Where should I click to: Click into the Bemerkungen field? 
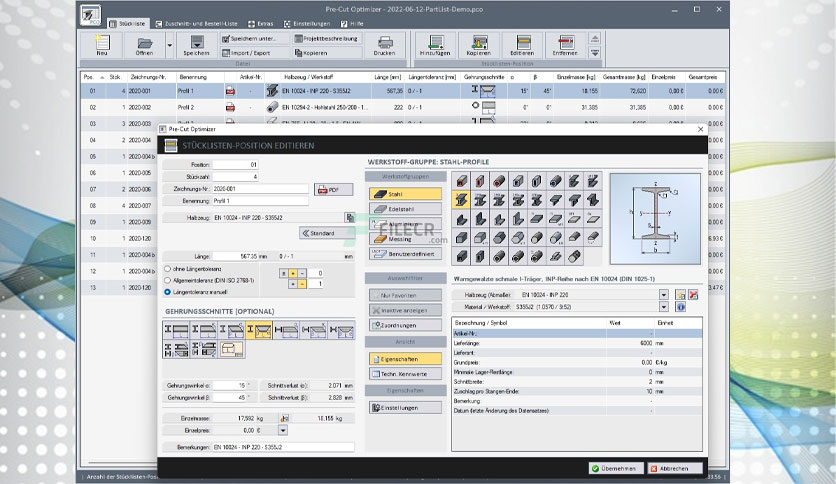pos(283,447)
